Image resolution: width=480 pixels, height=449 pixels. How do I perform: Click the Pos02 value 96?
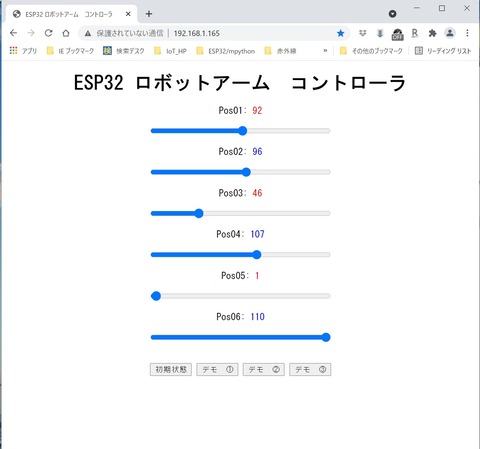(x=257, y=152)
